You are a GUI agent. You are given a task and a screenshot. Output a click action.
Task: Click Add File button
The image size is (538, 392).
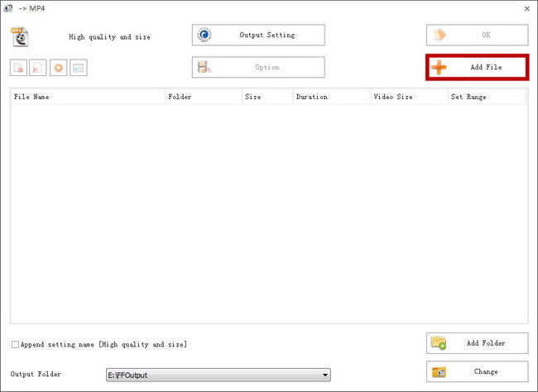(x=478, y=67)
